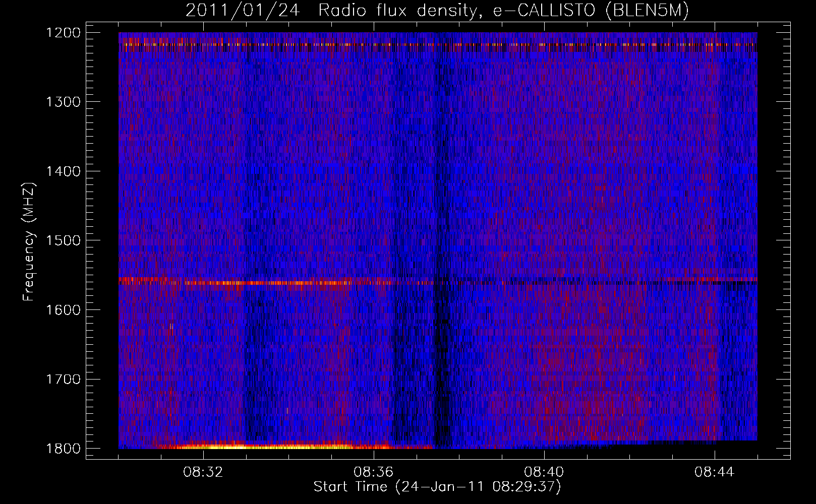Click the 1300 frequency tick label
This screenshot has width=816, height=504.
[x=64, y=102]
